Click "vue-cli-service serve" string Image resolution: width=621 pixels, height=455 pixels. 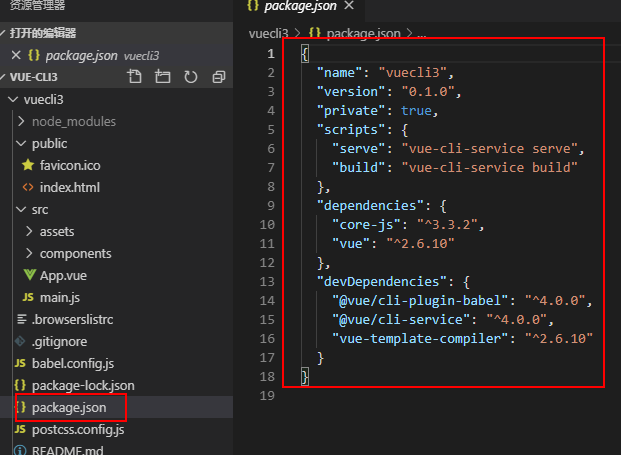[x=490, y=148]
